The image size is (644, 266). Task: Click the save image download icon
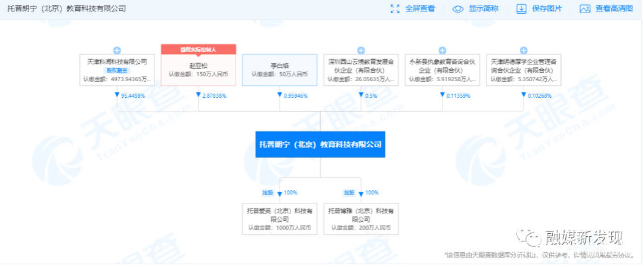coord(521,8)
